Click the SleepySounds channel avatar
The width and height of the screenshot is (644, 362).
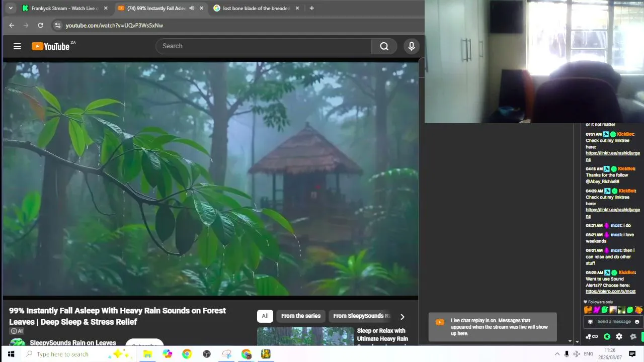click(18, 343)
